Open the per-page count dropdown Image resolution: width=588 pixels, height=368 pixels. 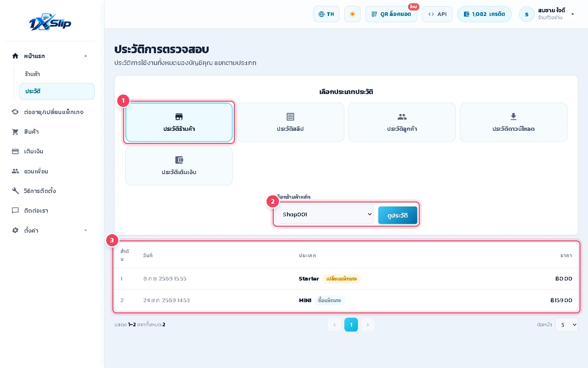pyautogui.click(x=566, y=325)
